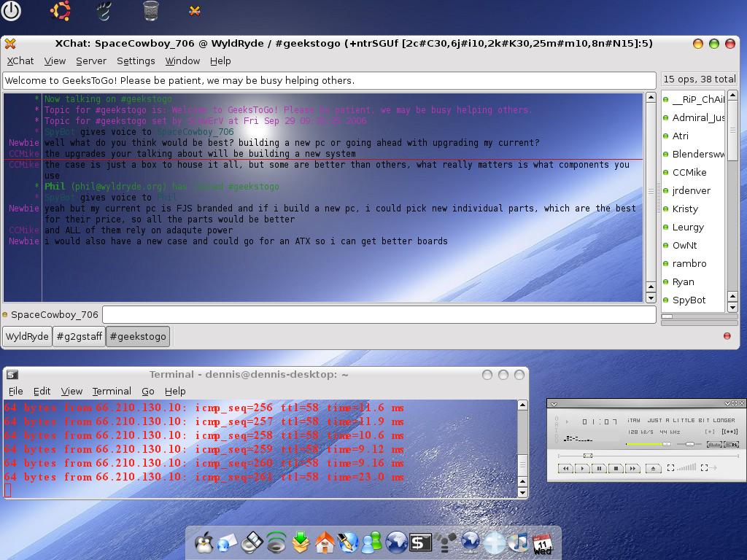Open the Go menu in Terminal window
Screen dimensions: 747x560
(x=147, y=391)
